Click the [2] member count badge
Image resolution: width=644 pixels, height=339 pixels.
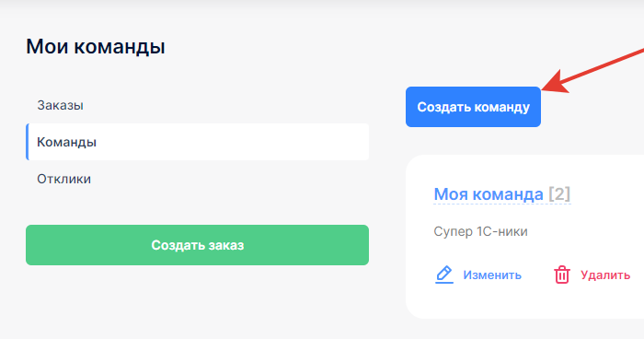coord(559,194)
